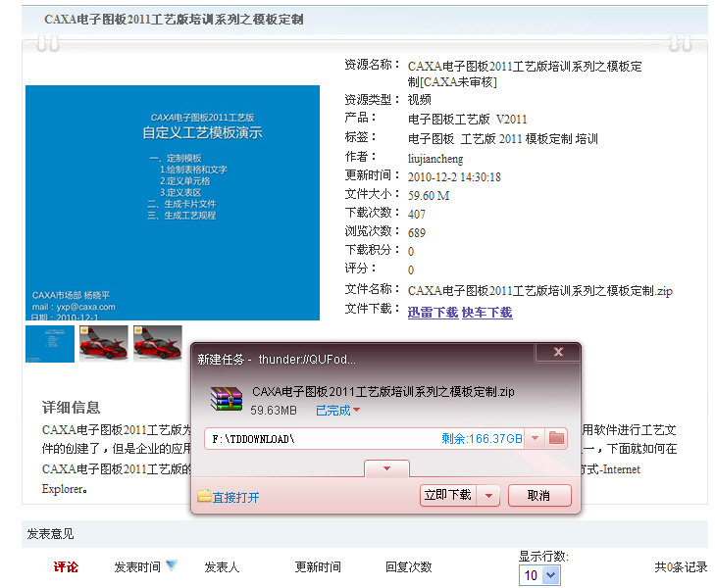715x588 pixels.
Task: Click the WinRAR zip file icon
Action: point(228,399)
